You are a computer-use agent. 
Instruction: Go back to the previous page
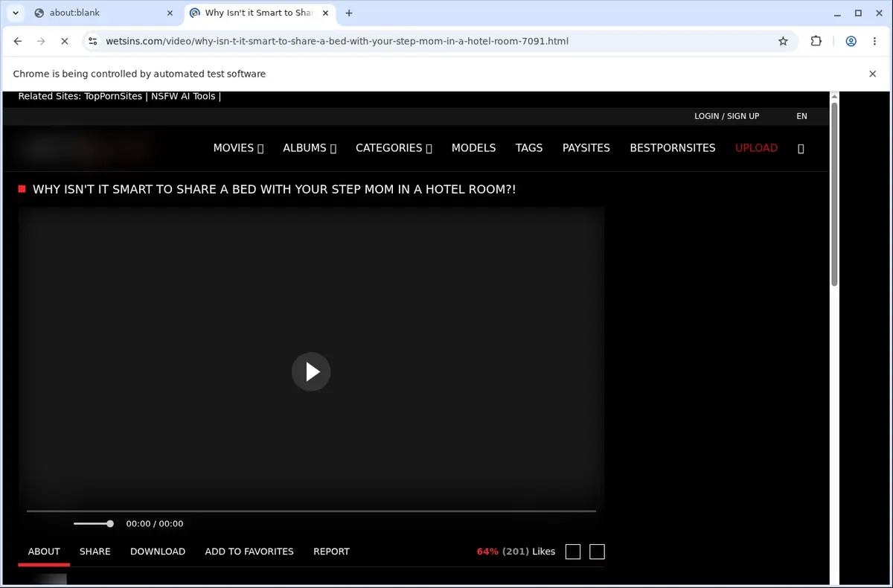pos(18,41)
